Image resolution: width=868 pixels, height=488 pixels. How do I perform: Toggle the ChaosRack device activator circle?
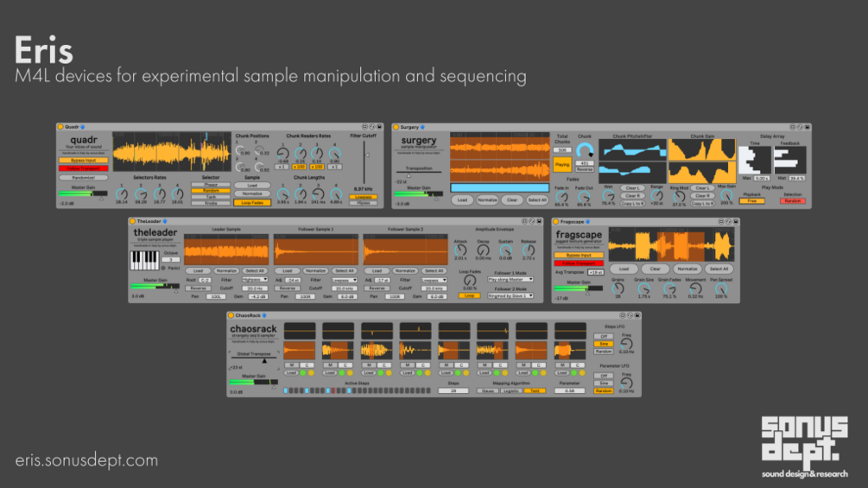231,315
